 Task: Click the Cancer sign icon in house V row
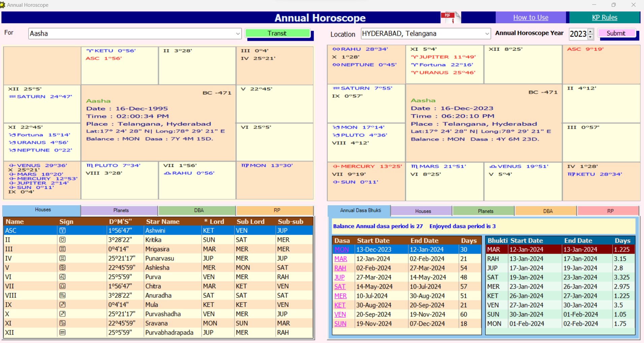point(62,267)
